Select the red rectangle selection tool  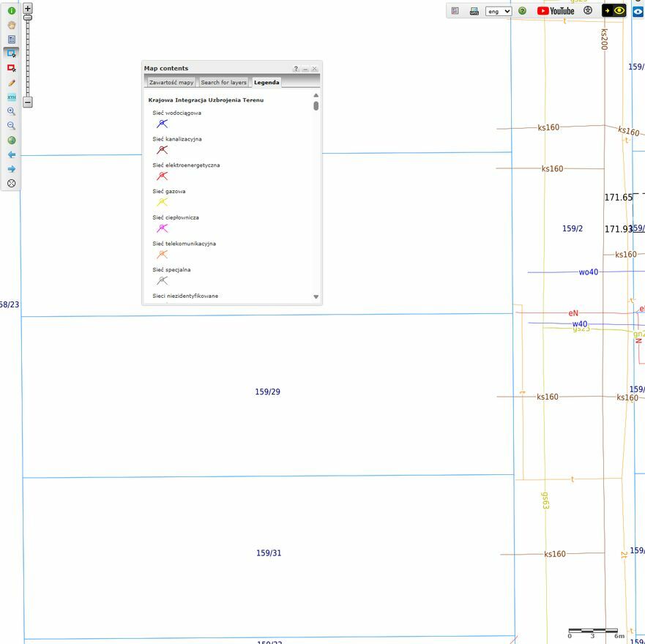click(12, 68)
